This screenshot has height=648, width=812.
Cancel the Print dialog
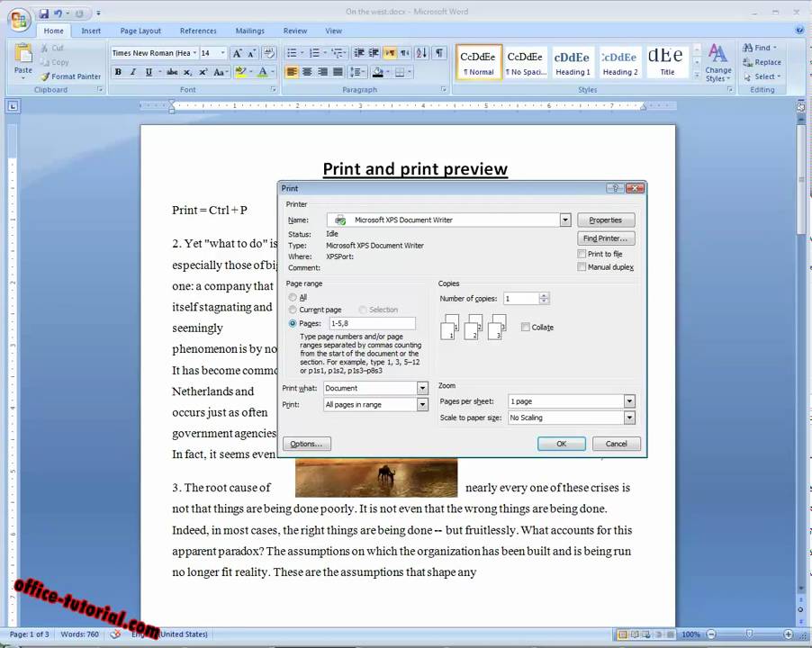click(617, 444)
